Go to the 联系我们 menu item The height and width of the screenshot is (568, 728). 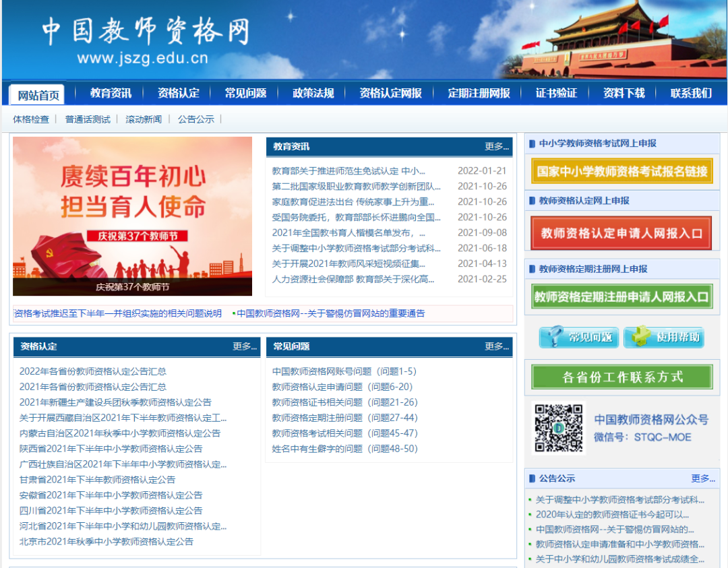click(x=691, y=93)
